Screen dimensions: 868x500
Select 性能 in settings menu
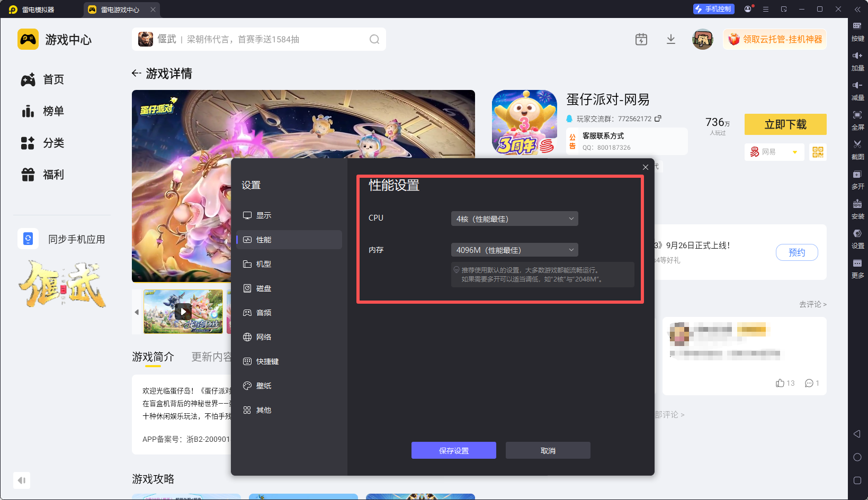point(289,240)
